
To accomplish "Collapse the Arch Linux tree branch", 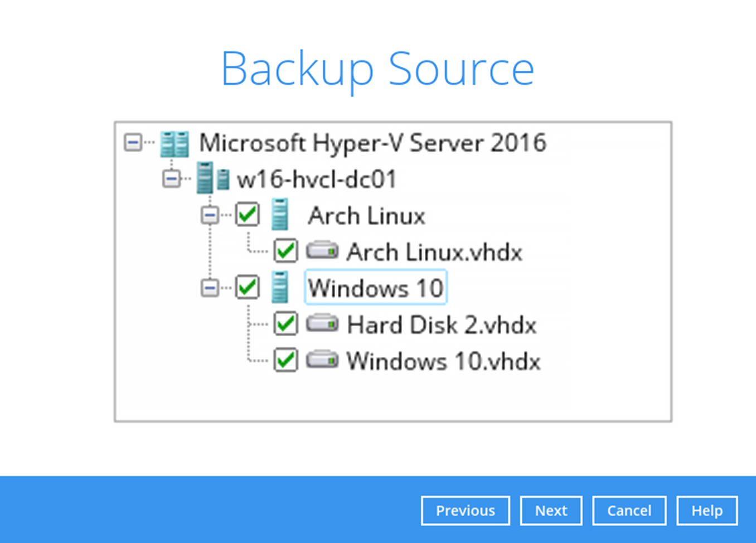I will click(210, 215).
